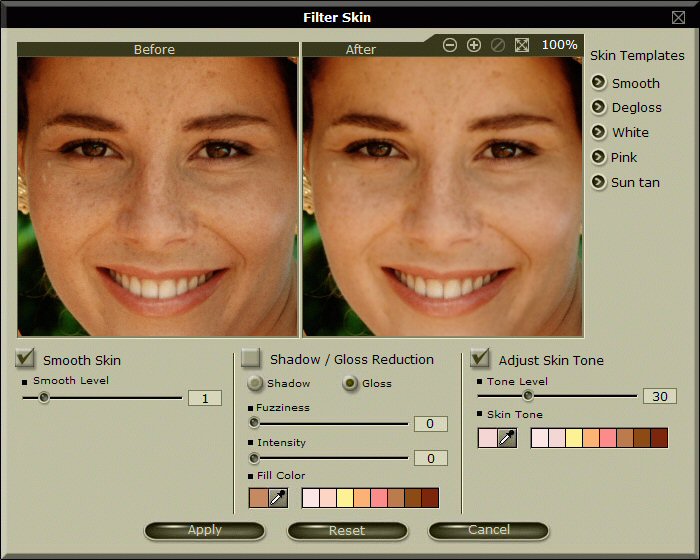
Task: Pick Fill Color with eyedropper tool
Action: [x=278, y=498]
